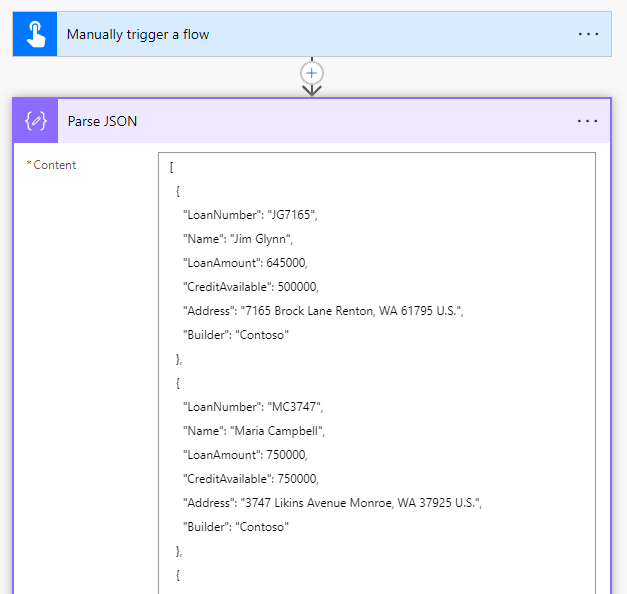Click the "LoanAmount": 645000 line
Viewport: 627px width, 594px height.
click(x=245, y=263)
